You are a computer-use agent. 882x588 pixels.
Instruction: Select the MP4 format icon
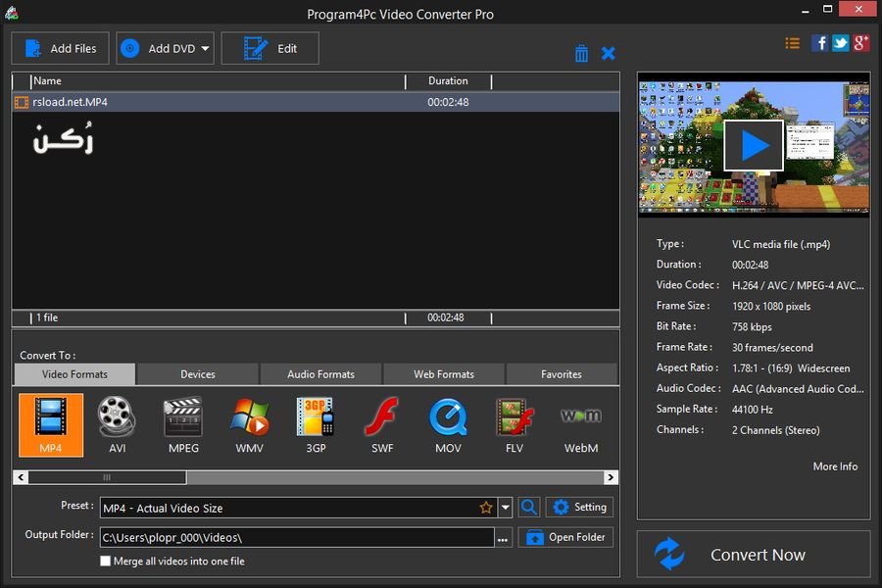[x=51, y=424]
